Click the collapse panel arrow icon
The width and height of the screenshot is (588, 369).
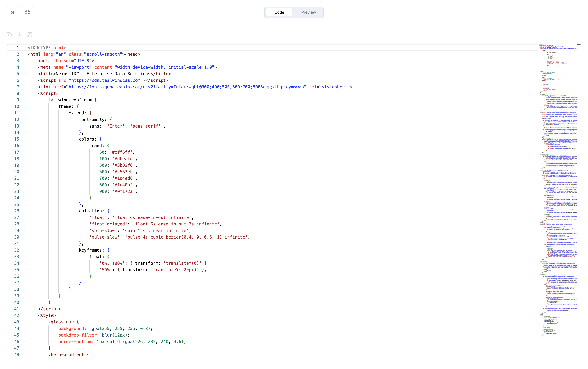(12, 12)
